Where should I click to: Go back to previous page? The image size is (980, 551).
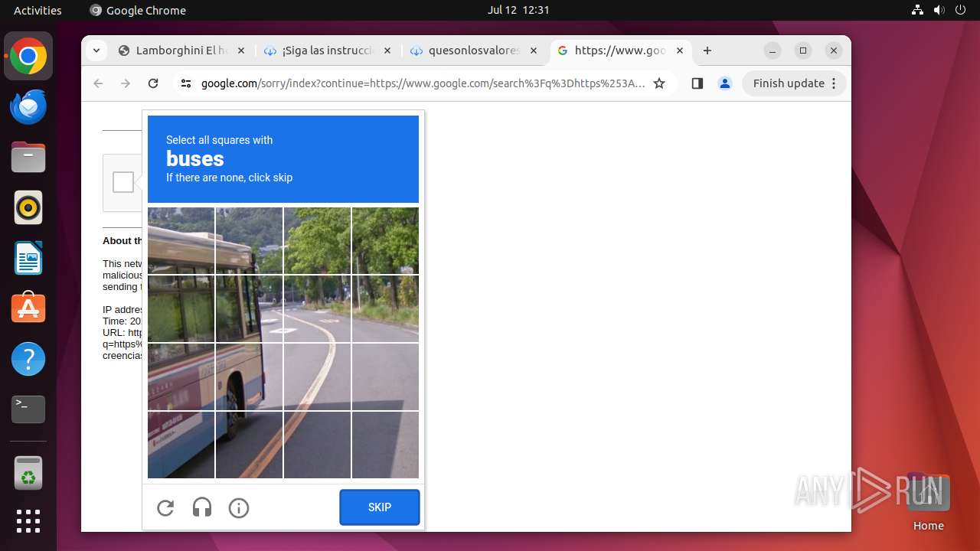pyautogui.click(x=98, y=83)
